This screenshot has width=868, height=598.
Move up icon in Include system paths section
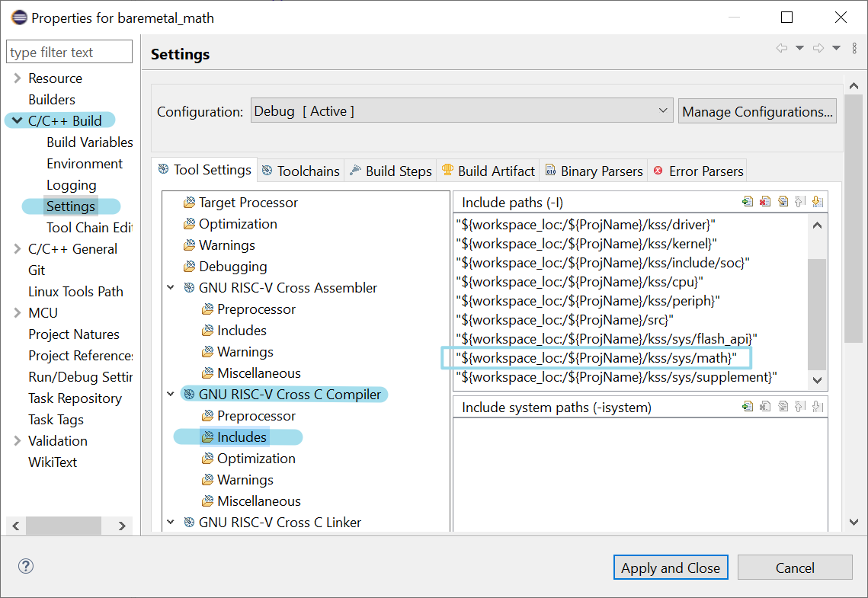800,407
